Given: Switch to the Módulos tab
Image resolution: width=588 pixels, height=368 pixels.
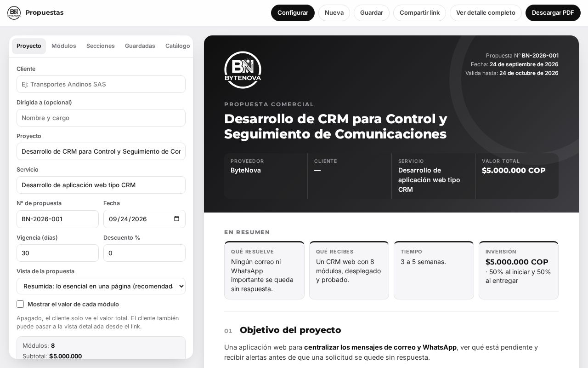Looking at the screenshot, I should pos(64,46).
